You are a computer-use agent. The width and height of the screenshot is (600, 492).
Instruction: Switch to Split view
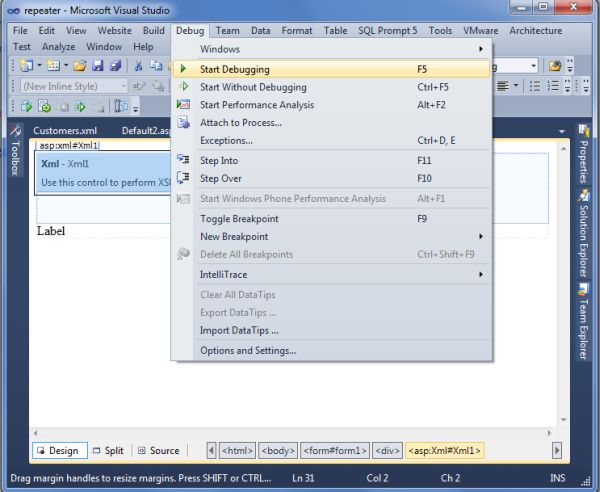(x=109, y=451)
